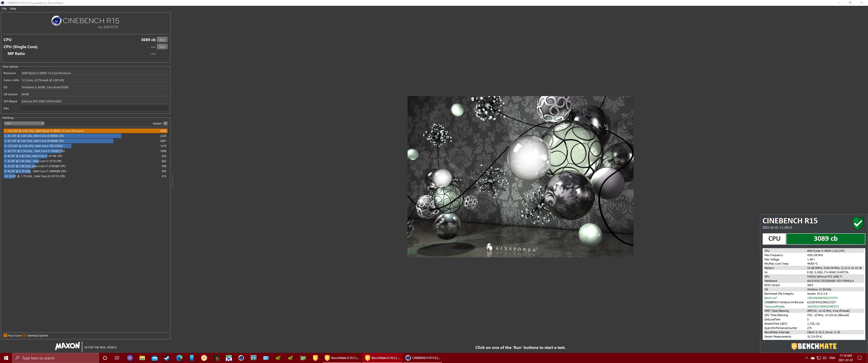
Task: Expand ranking Details with arrow button
Action: coord(166,124)
